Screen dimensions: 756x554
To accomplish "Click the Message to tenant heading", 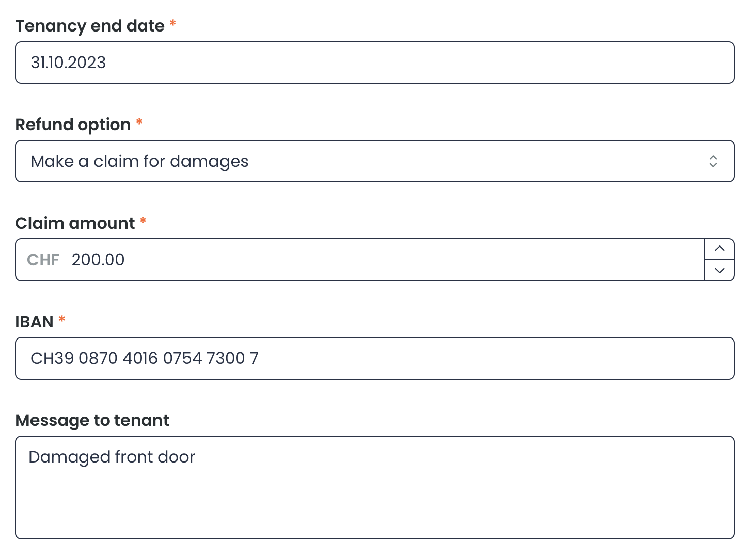I will click(x=92, y=420).
